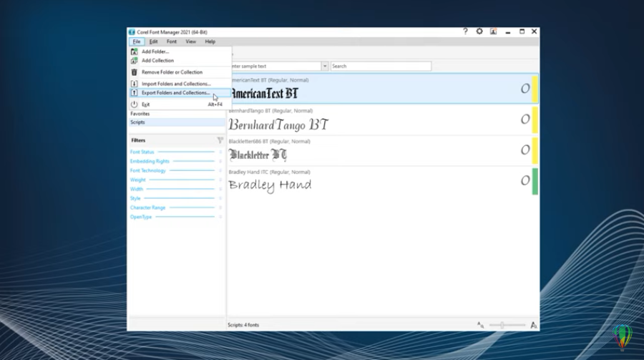
Task: Click the O glyph on AmericanText BT row
Action: (x=525, y=88)
